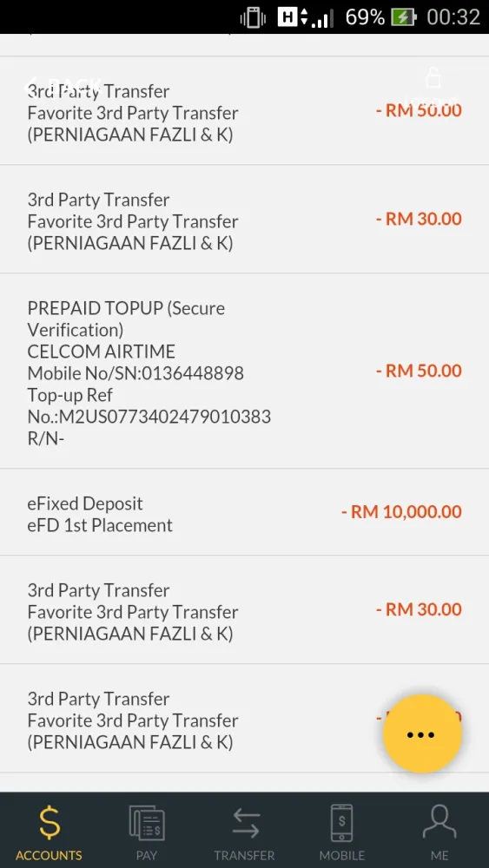Tap the vibrate mode status icon
Viewport: 489px width, 868px height.
253,17
